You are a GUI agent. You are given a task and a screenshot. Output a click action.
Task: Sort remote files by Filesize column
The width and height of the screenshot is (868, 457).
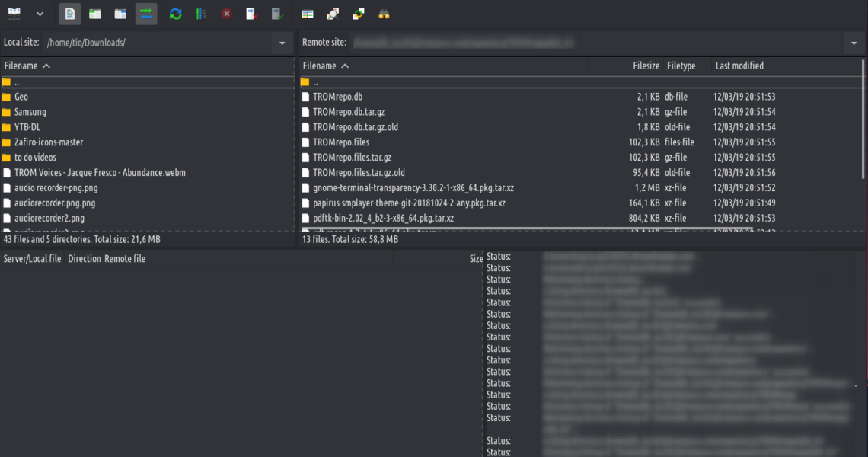coord(646,66)
